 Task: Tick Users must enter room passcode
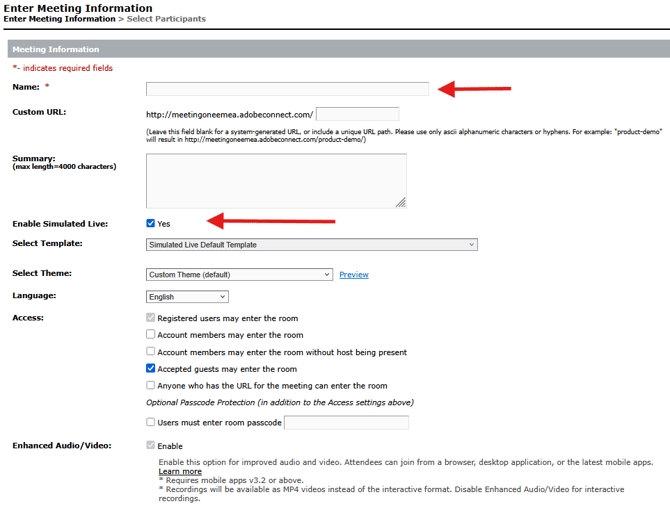pos(151,423)
